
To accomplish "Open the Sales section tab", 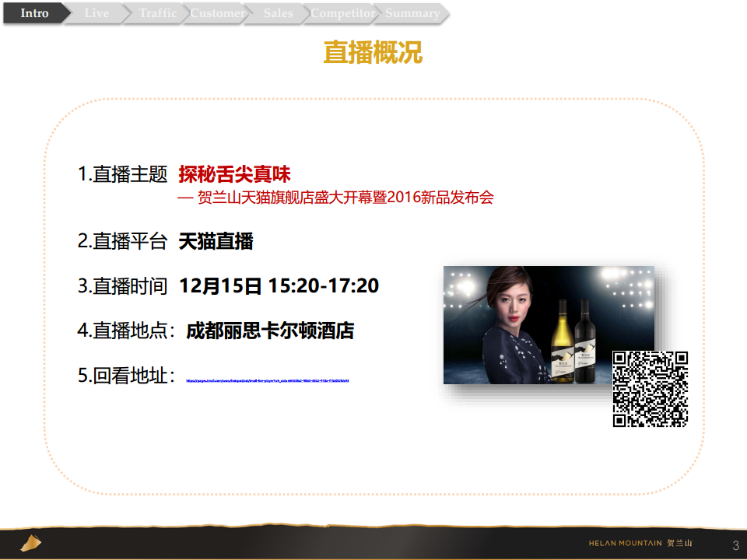I will [x=278, y=13].
